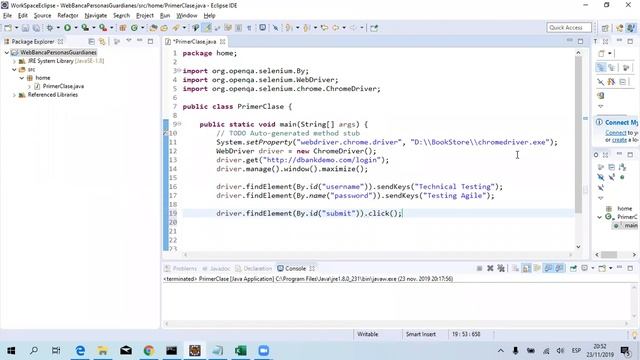Collapse the src folder node
The height and width of the screenshot is (360, 640).
coord(14,69)
